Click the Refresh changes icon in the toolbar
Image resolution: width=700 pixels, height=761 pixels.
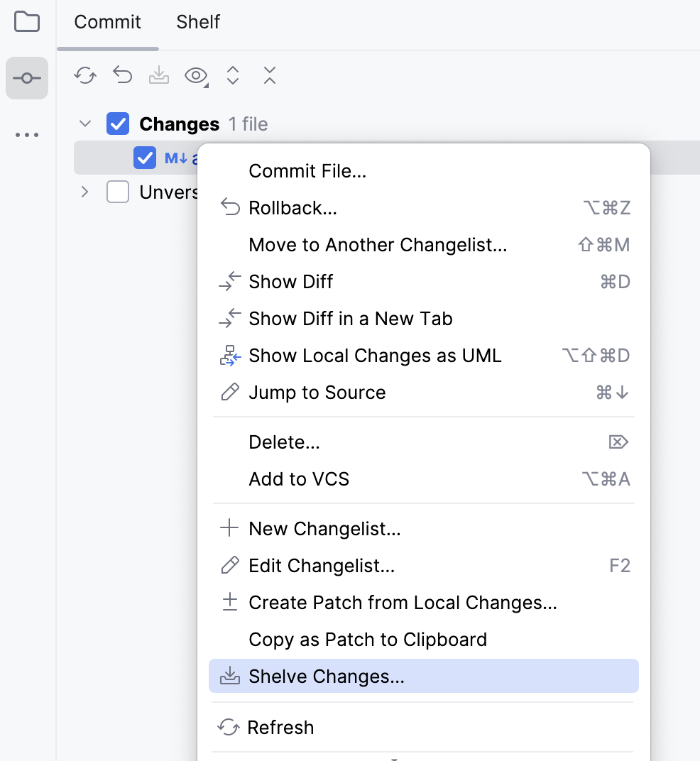(x=85, y=75)
